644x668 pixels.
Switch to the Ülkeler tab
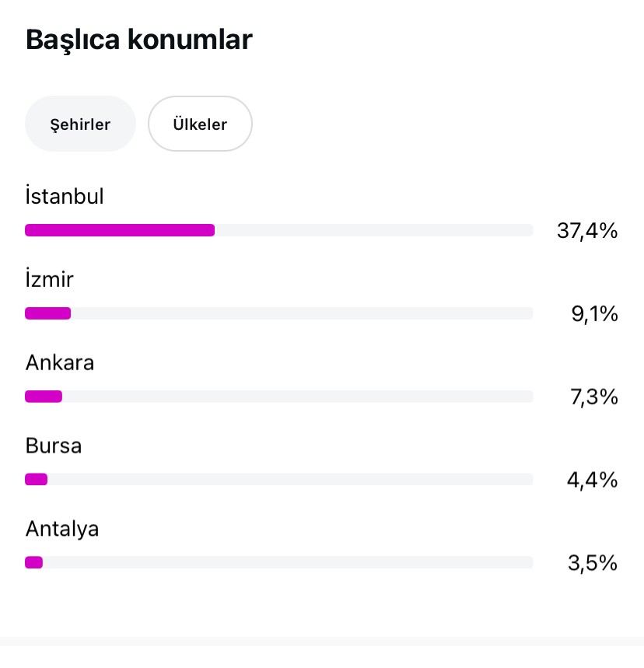pos(200,124)
